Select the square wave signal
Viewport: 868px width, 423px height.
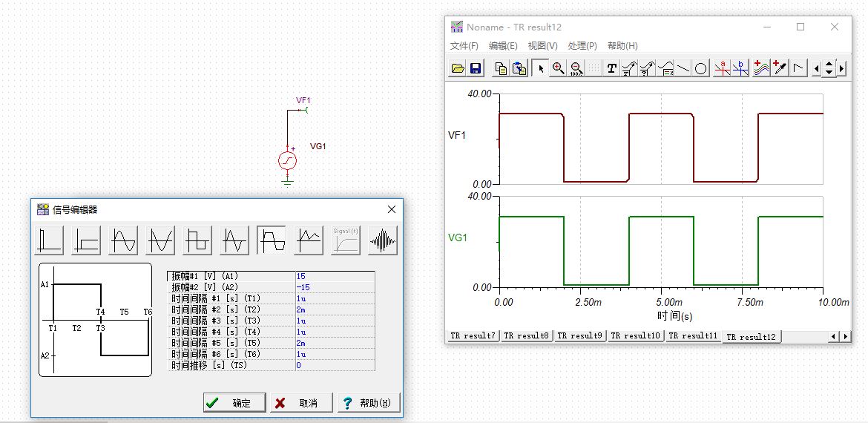[x=197, y=240]
